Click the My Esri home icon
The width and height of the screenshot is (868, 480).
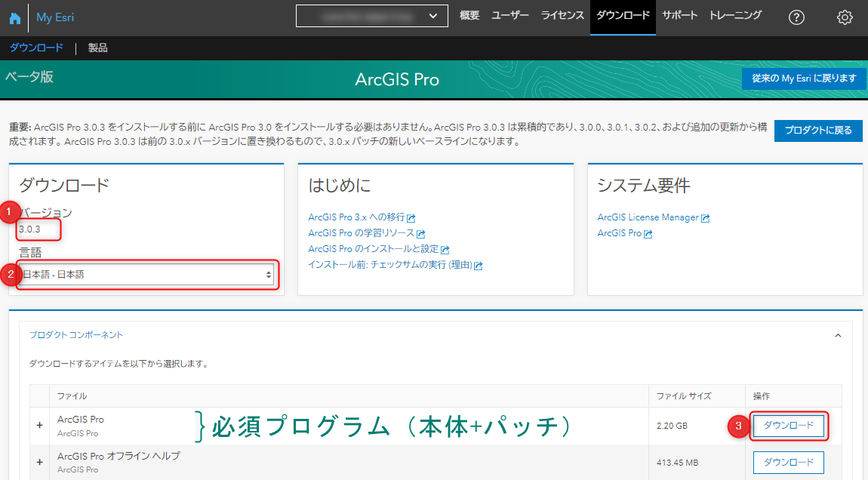click(14, 18)
